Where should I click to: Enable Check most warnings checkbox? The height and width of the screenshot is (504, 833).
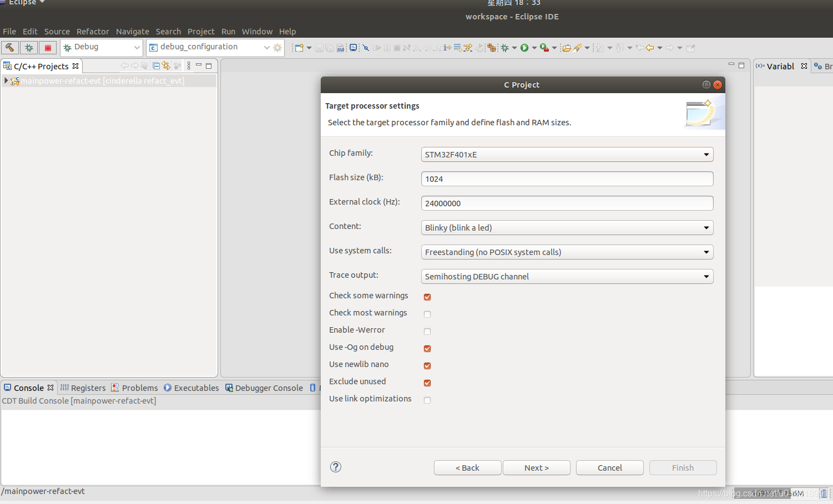point(427,314)
